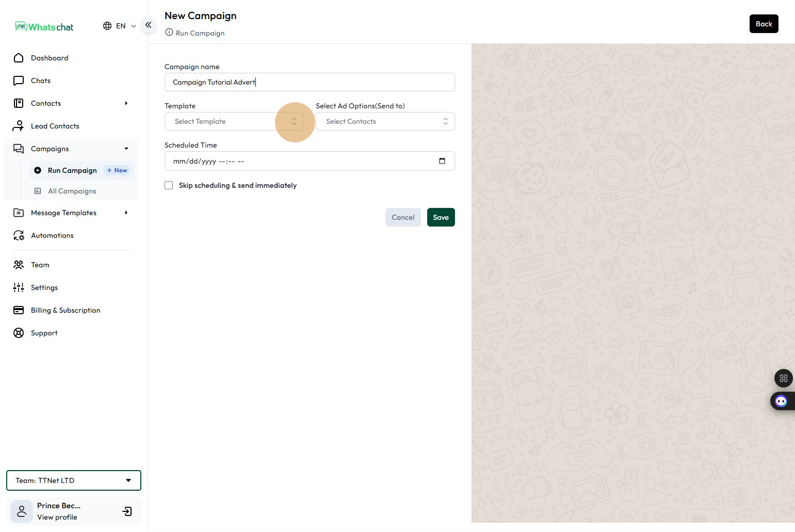
Task: Click the Campaign name input field
Action: pos(310,82)
